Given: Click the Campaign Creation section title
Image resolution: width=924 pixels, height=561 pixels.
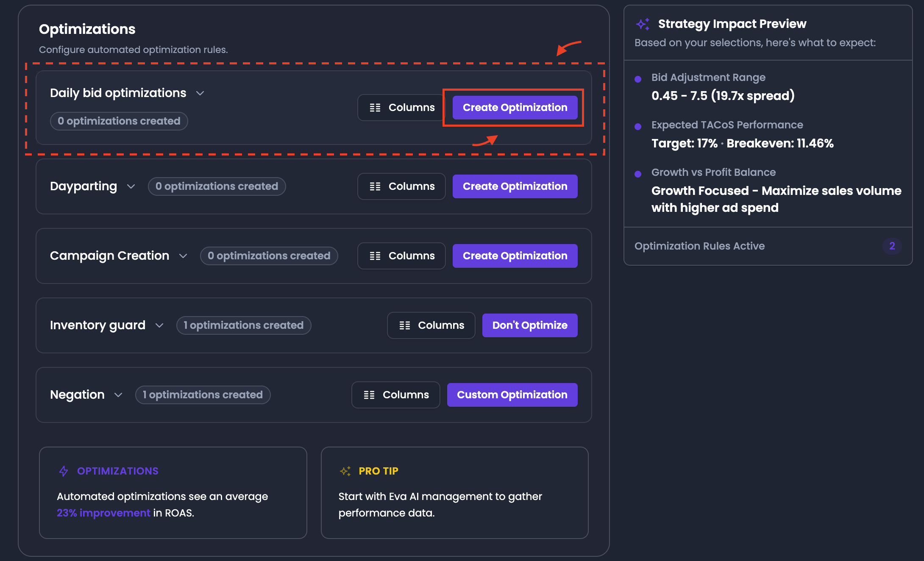Looking at the screenshot, I should coord(110,256).
